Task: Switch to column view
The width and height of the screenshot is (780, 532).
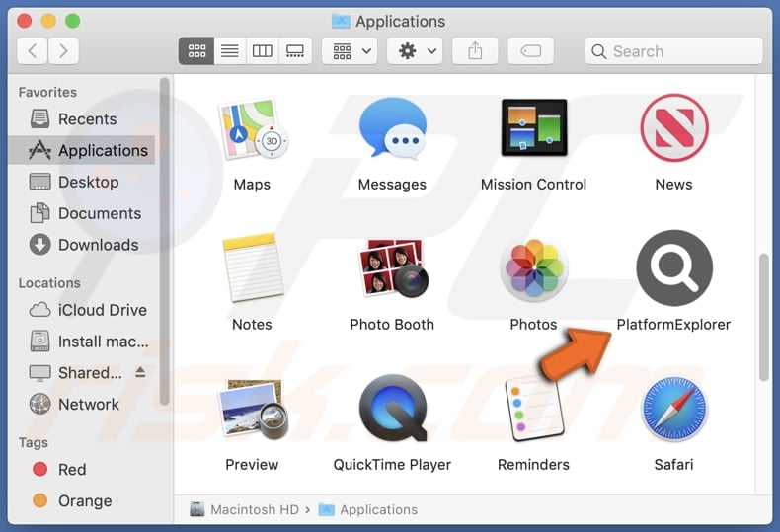Action: tap(263, 50)
